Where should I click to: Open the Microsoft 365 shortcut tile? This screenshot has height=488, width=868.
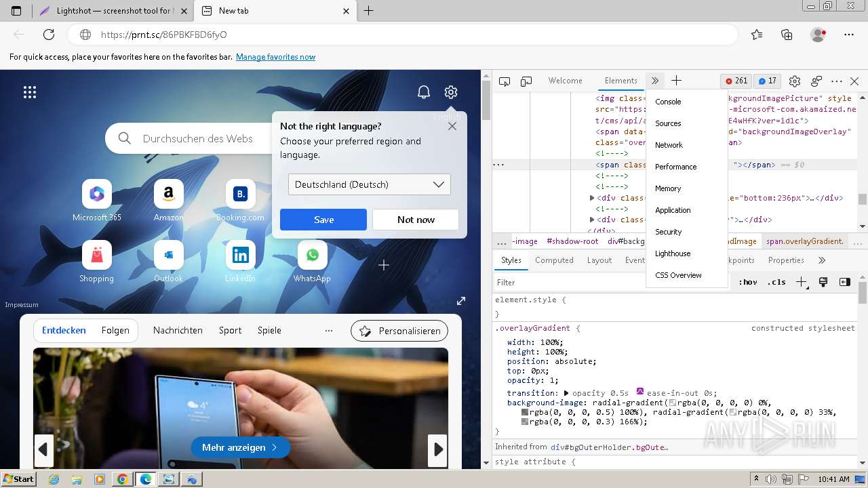coord(97,201)
